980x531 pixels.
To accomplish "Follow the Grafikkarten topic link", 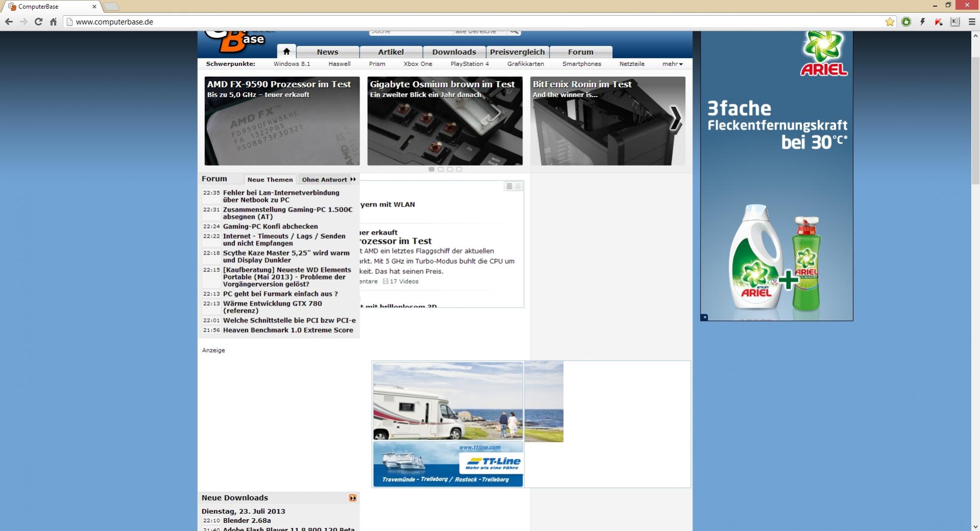I will (x=525, y=64).
